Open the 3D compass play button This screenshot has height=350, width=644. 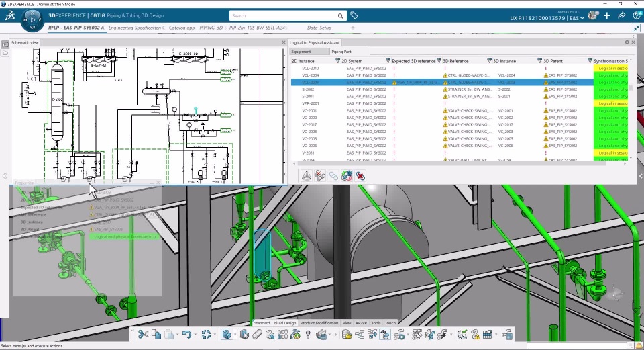(32, 19)
